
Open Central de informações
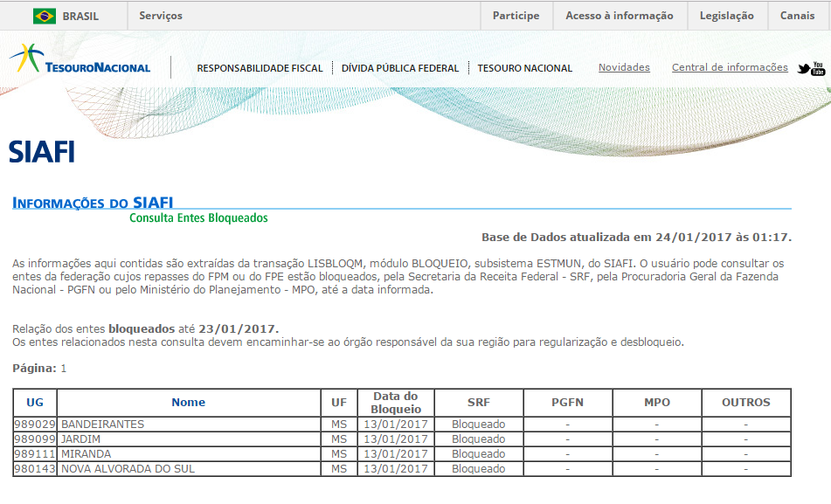[x=729, y=67]
